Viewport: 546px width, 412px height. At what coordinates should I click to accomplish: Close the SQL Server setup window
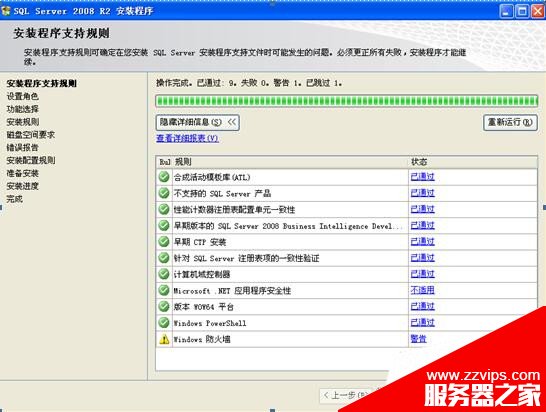(538, 11)
